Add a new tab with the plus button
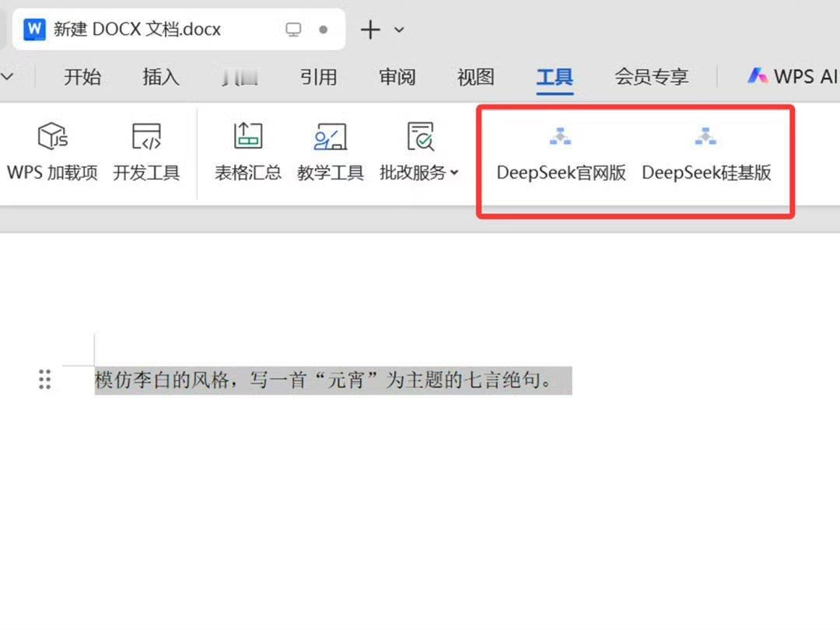Image resolution: width=840 pixels, height=630 pixels. (370, 30)
